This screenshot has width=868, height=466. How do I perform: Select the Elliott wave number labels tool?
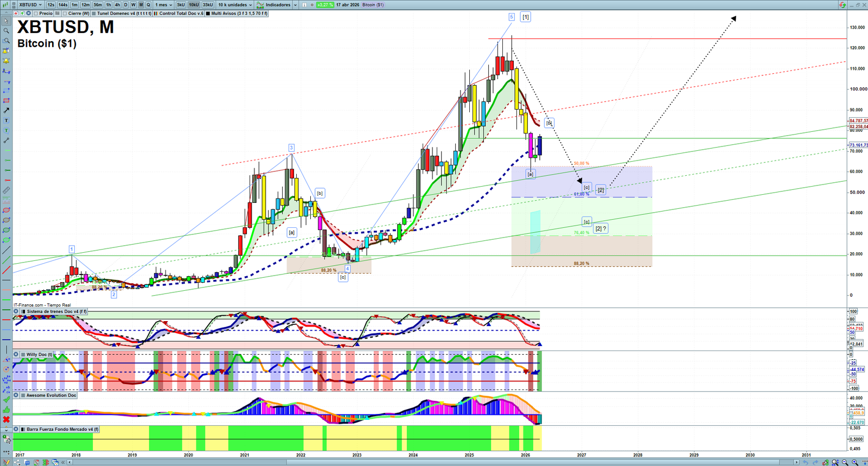click(6, 380)
